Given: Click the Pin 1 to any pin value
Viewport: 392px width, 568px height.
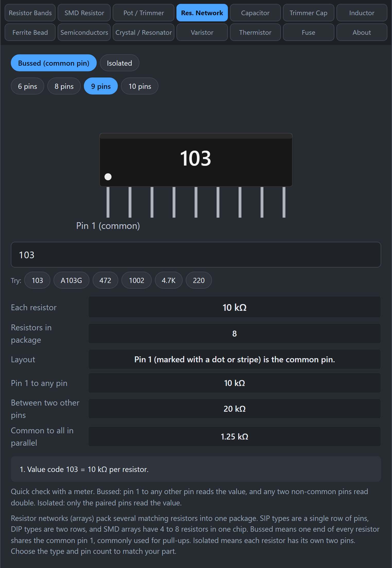Looking at the screenshot, I should coord(234,383).
